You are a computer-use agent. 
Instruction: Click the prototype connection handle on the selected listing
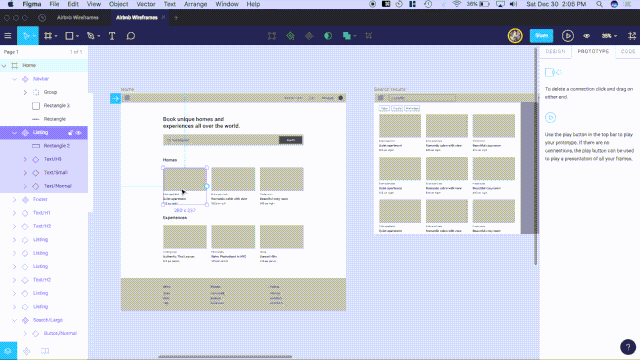207,186
